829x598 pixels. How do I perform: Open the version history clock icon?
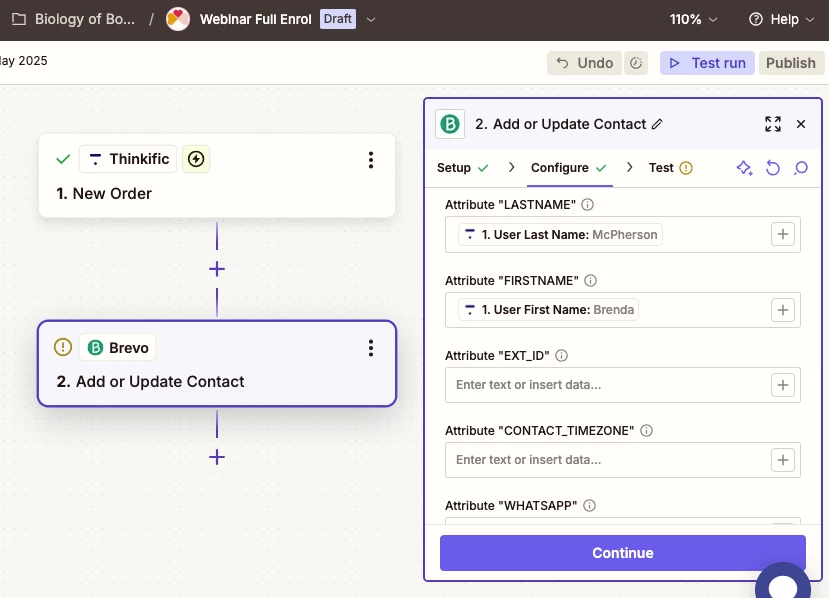pyautogui.click(x=636, y=63)
